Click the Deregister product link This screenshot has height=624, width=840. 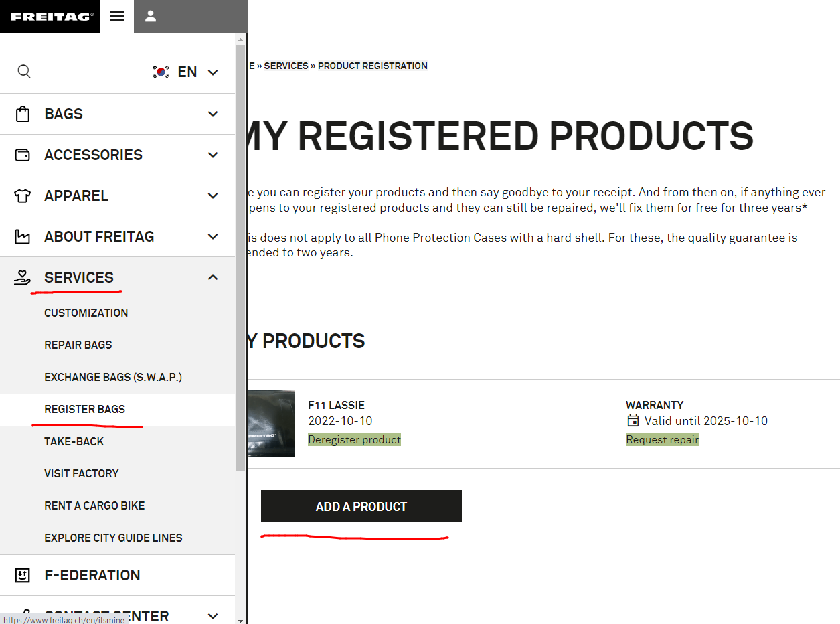click(x=354, y=440)
